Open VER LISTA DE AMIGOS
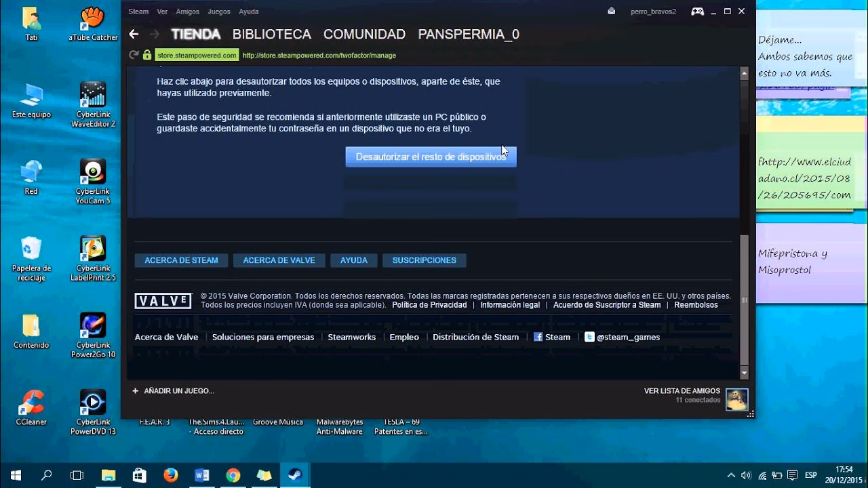The width and height of the screenshot is (868, 488). [682, 391]
